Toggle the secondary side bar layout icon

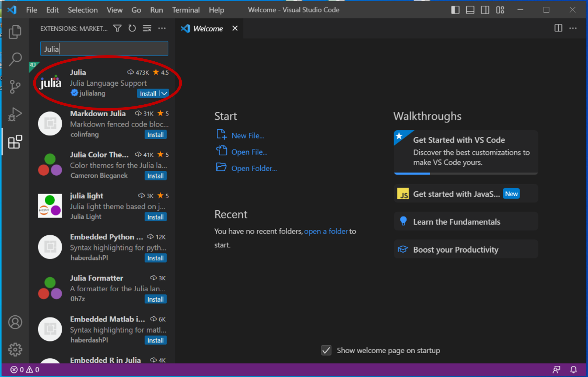pos(485,10)
